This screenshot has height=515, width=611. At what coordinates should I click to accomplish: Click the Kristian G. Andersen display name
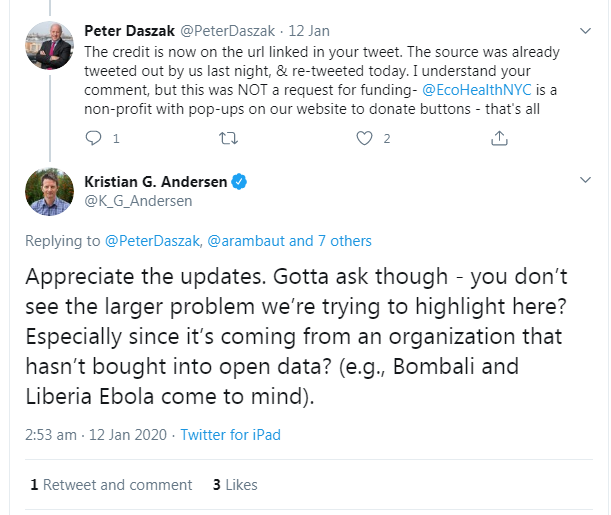[x=155, y=182]
